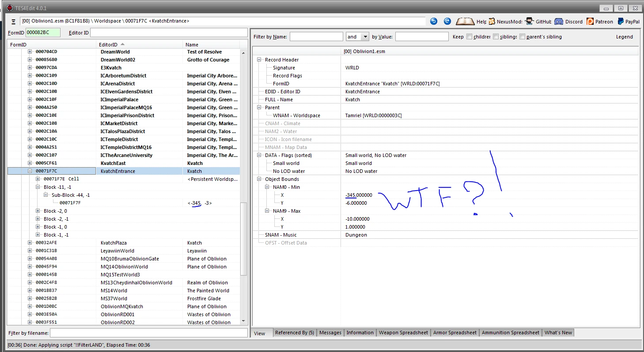Switch to the Referenced By (5) tab
This screenshot has width=644, height=352.
point(295,333)
